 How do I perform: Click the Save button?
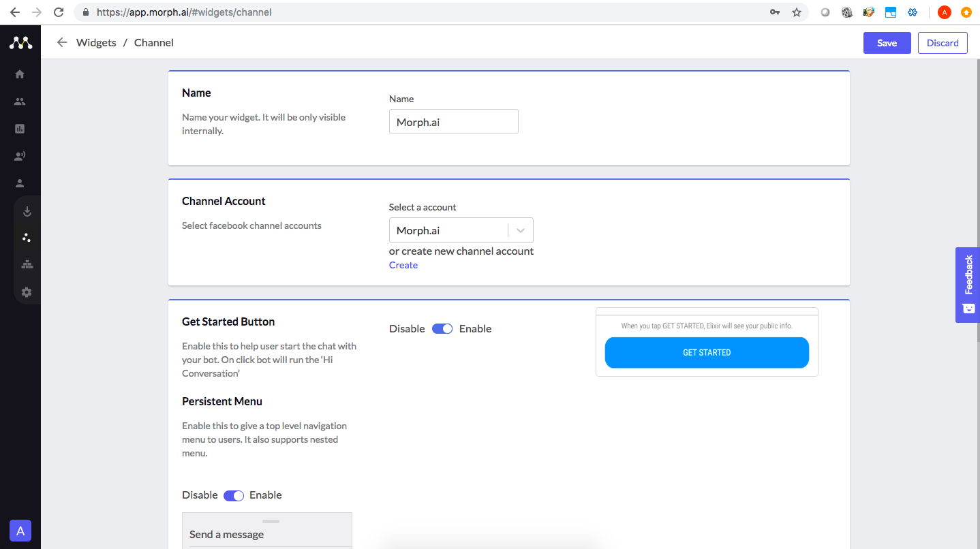887,43
